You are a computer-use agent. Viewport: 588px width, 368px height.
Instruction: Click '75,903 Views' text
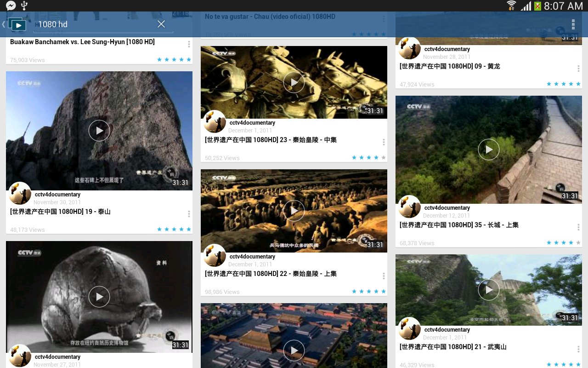(x=28, y=60)
